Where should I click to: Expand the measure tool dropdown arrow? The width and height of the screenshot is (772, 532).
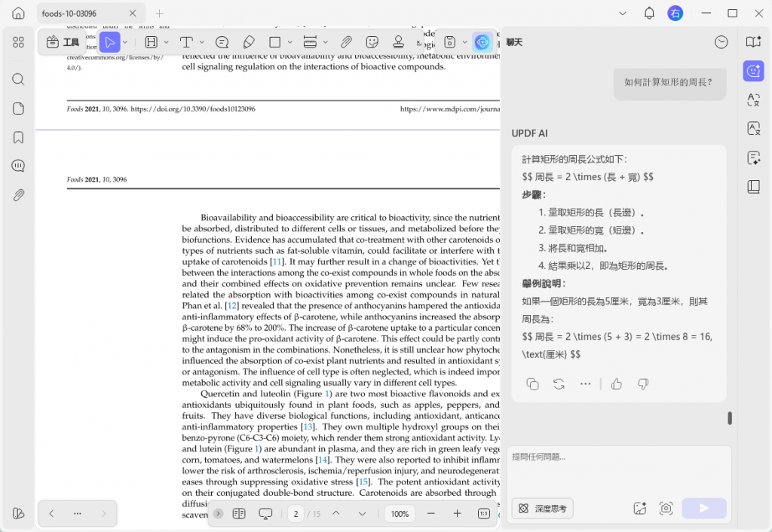(x=326, y=42)
